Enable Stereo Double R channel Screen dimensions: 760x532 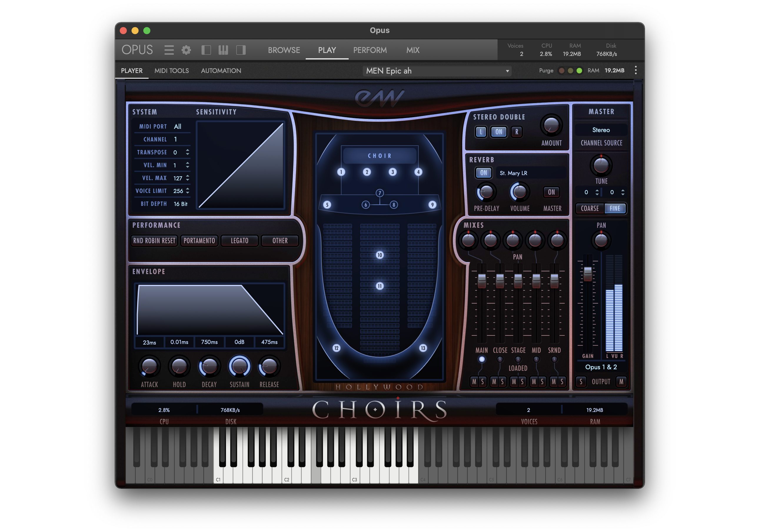click(x=516, y=132)
